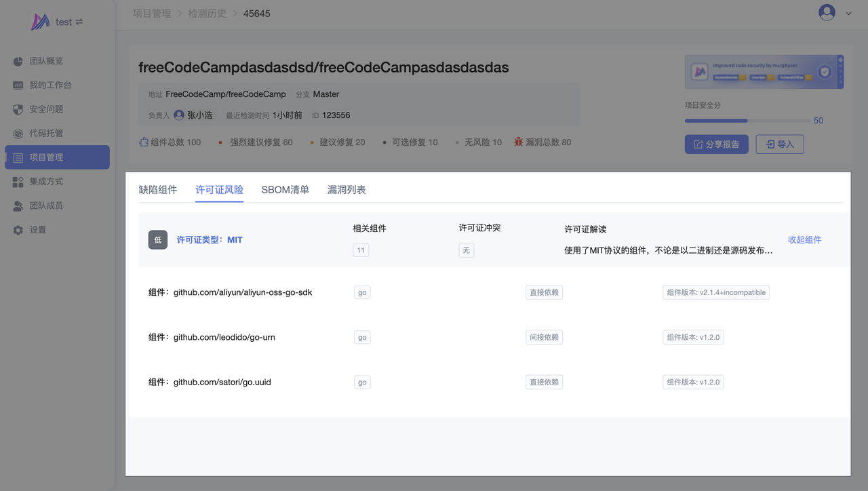Expand the truncated 许可证解读 text
The image size is (868, 491).
coord(667,250)
